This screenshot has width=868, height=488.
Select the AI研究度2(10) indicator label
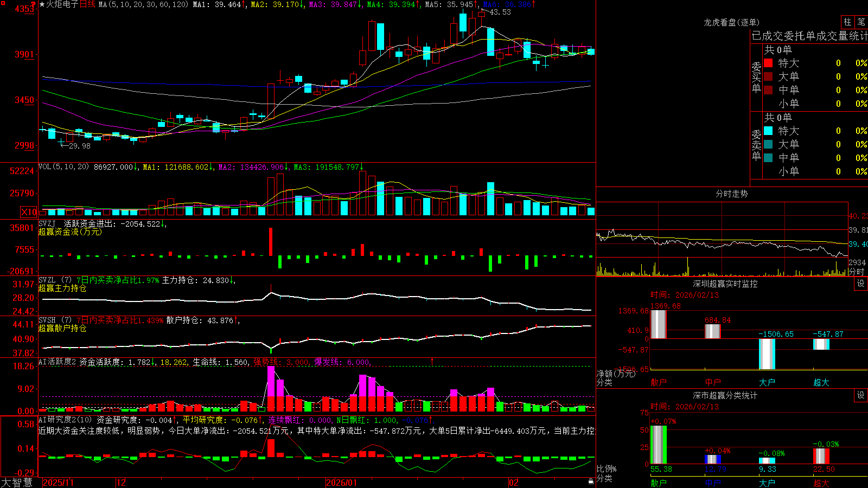point(66,420)
